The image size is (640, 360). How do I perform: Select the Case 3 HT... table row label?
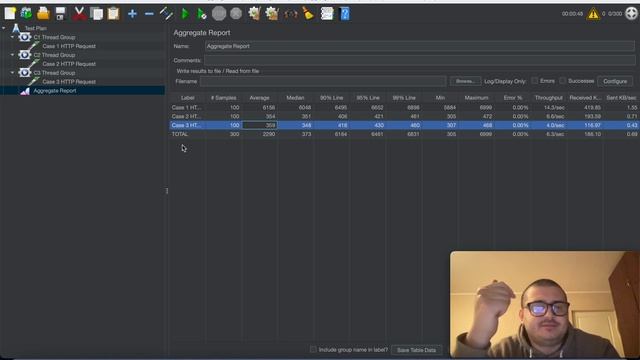click(187, 125)
